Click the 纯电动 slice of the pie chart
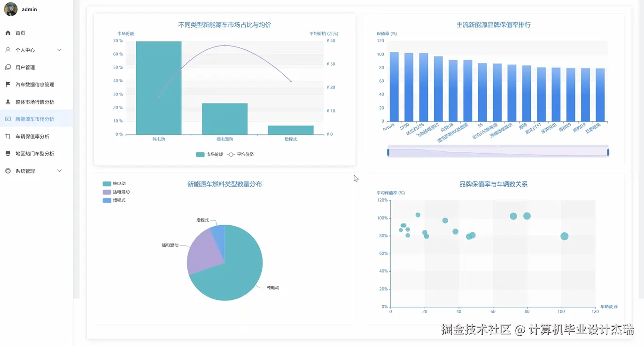The height and width of the screenshot is (346, 644). click(x=240, y=268)
